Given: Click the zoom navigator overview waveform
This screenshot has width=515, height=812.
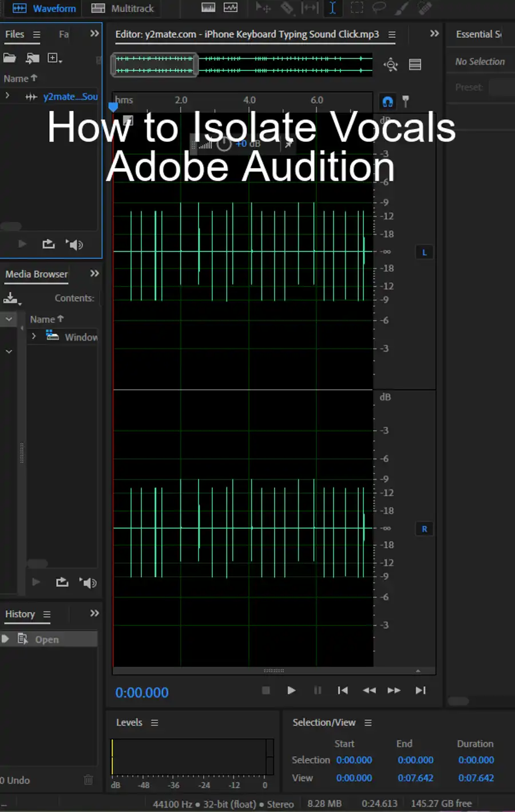Looking at the screenshot, I should (x=242, y=65).
